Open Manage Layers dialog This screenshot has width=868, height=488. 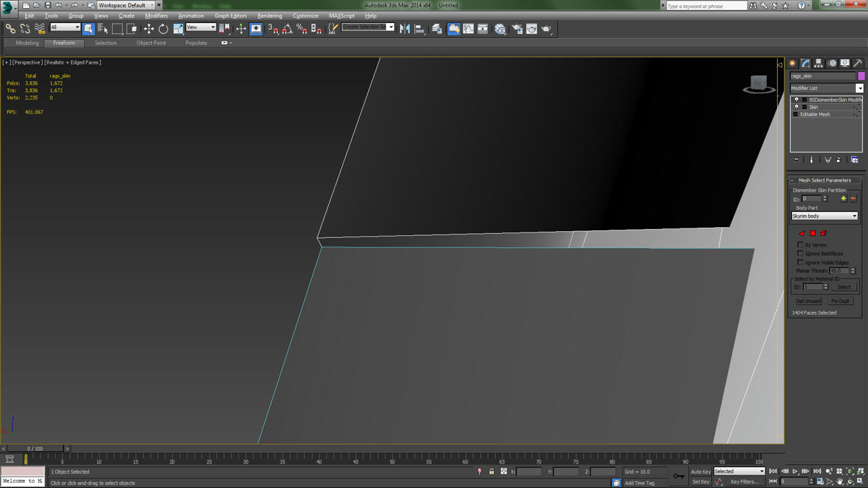pyautogui.click(x=437, y=28)
